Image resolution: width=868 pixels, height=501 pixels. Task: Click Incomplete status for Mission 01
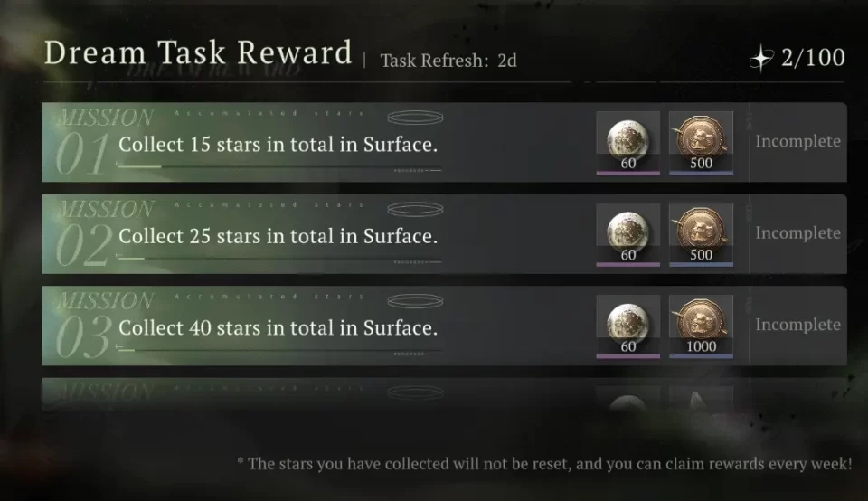coord(797,142)
